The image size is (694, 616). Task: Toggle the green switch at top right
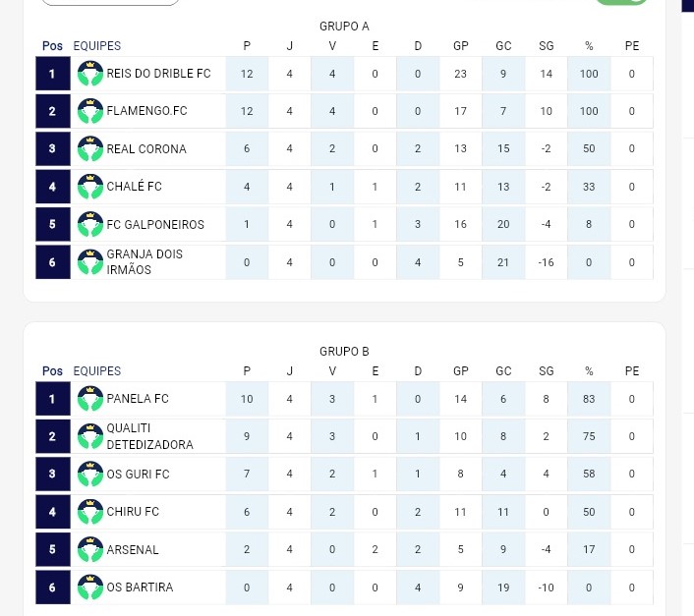point(621,1)
